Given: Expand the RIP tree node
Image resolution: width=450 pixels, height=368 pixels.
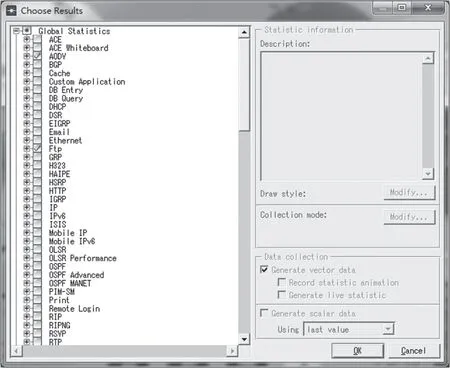Looking at the screenshot, I should point(27,316).
